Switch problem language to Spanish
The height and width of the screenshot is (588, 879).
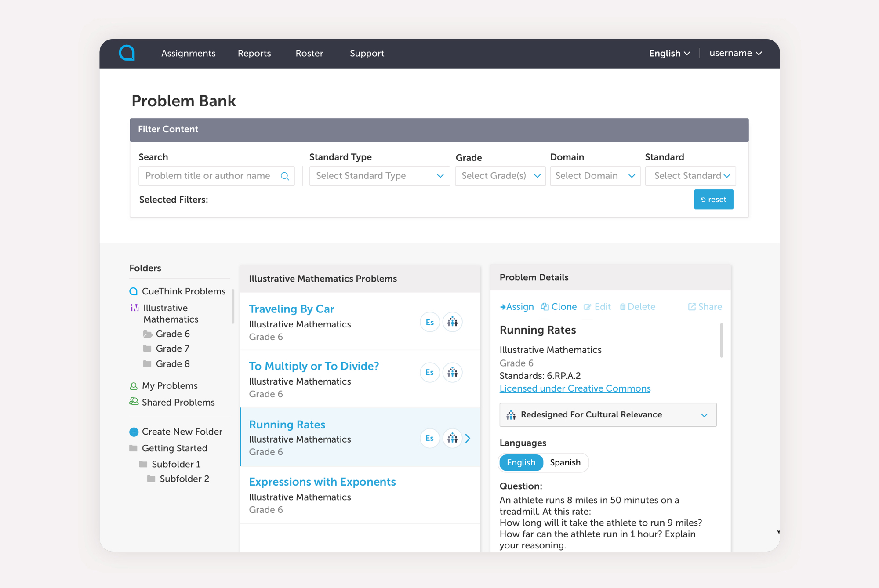point(565,462)
